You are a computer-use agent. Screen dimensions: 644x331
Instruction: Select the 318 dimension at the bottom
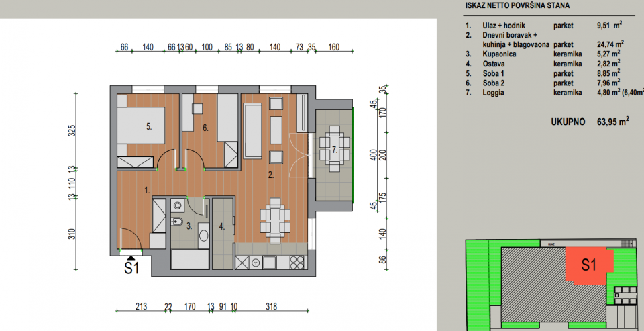tap(272, 306)
